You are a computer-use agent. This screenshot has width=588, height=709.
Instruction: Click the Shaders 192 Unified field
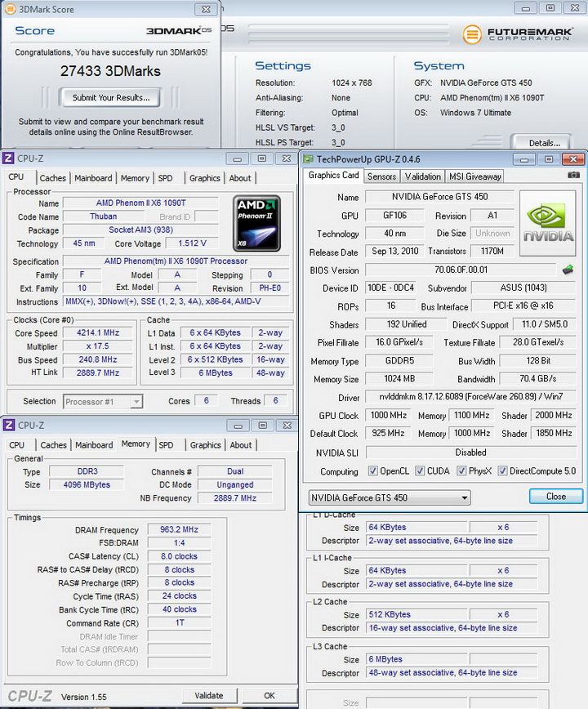click(x=407, y=324)
